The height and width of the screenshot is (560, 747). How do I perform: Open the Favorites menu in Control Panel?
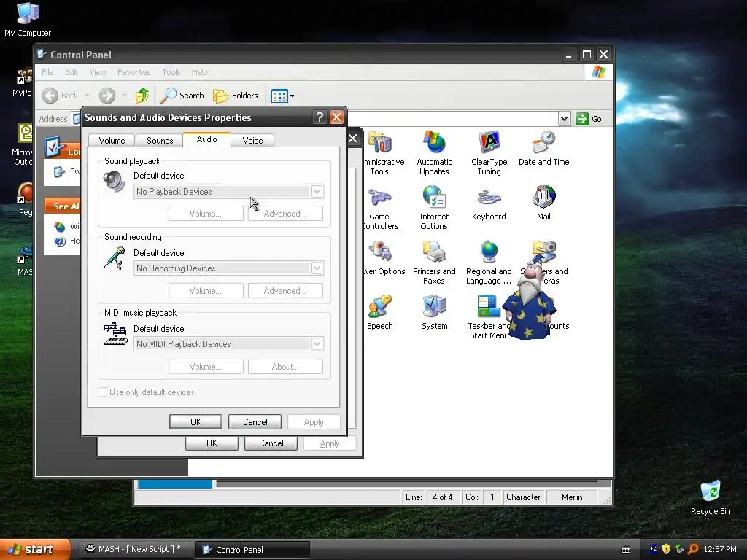click(x=134, y=72)
